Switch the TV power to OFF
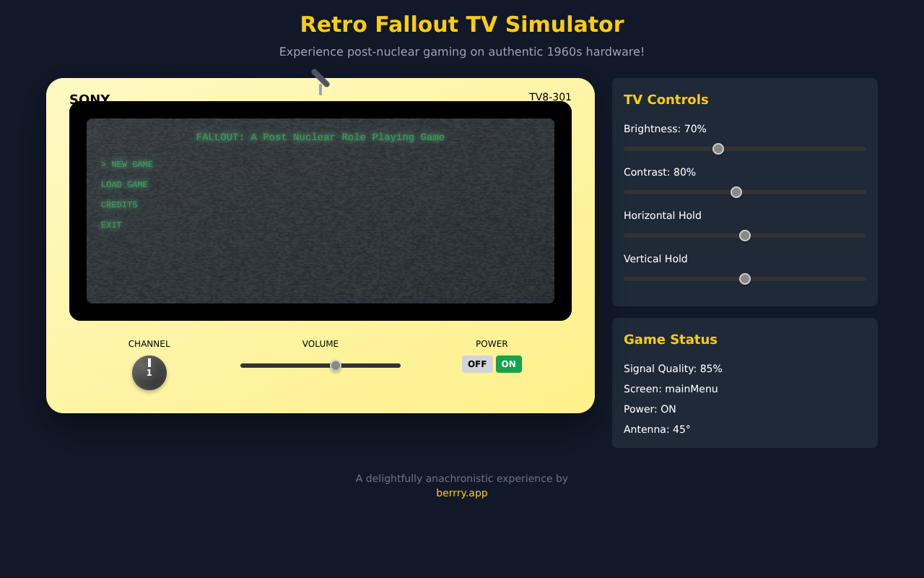 coord(477,363)
